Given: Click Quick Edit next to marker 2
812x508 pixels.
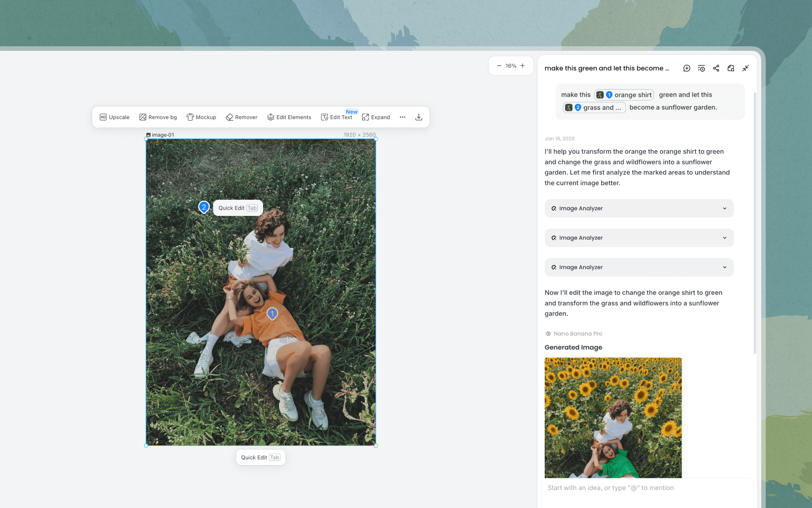Looking at the screenshot, I should tap(237, 207).
